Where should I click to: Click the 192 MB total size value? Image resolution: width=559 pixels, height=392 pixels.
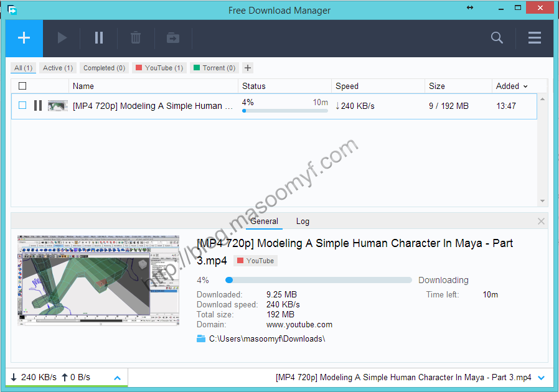coord(281,315)
